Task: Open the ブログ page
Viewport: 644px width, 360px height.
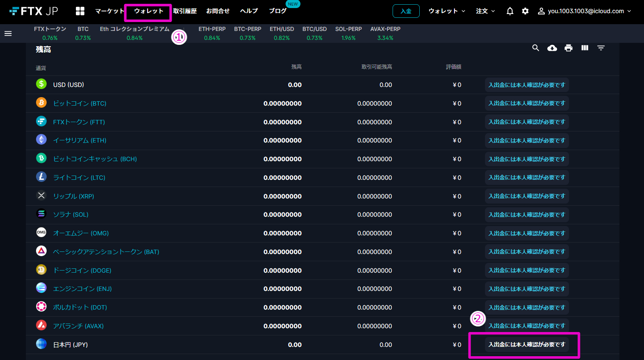Action: (278, 11)
